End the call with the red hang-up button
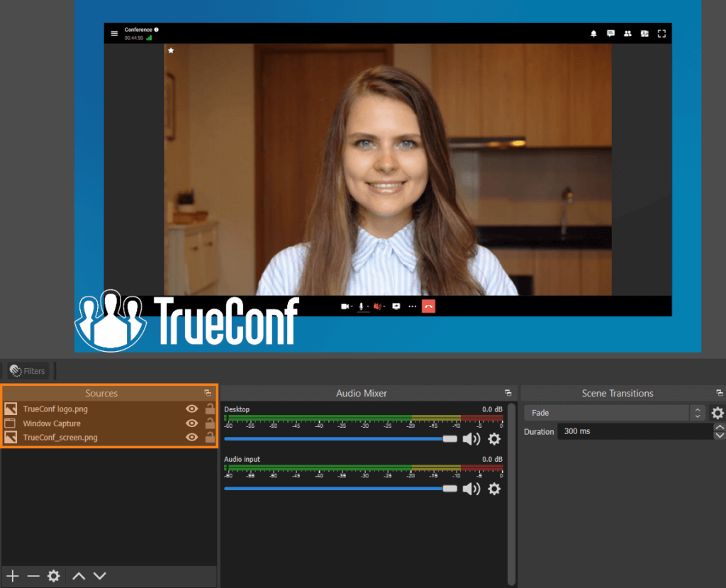Viewport: 726px width, 588px height. pyautogui.click(x=428, y=306)
